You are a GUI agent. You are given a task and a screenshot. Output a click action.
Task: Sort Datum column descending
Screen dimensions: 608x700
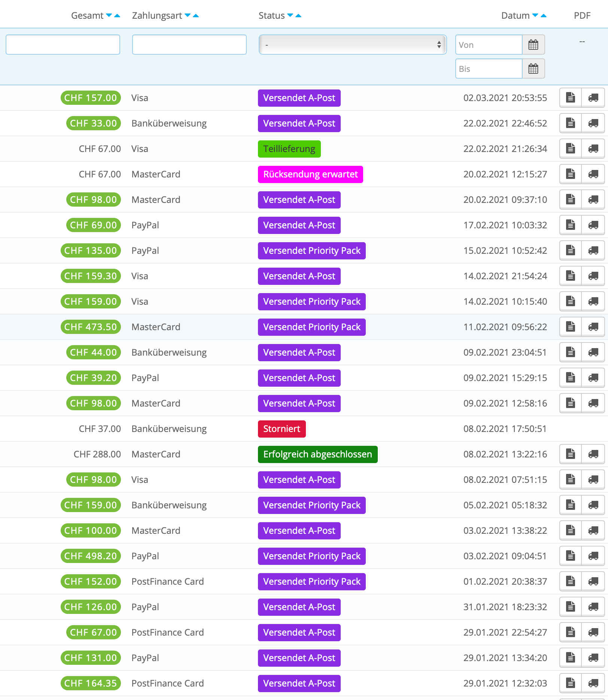[535, 15]
